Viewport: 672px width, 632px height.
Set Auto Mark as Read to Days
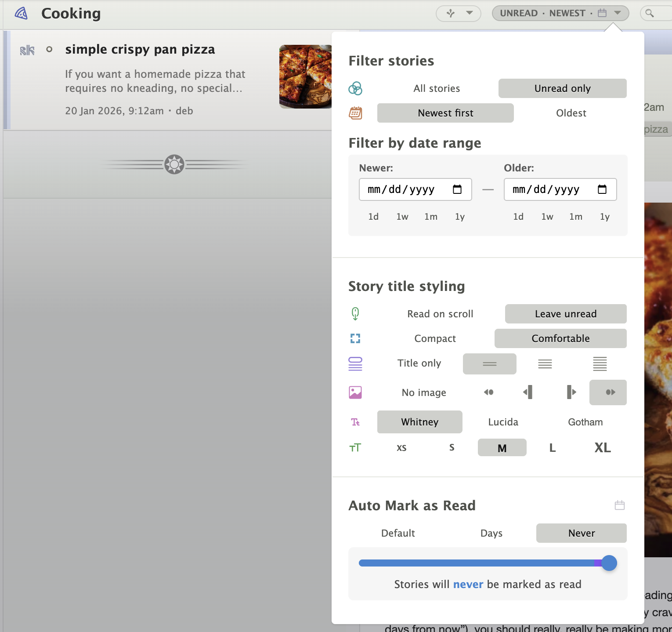point(491,533)
